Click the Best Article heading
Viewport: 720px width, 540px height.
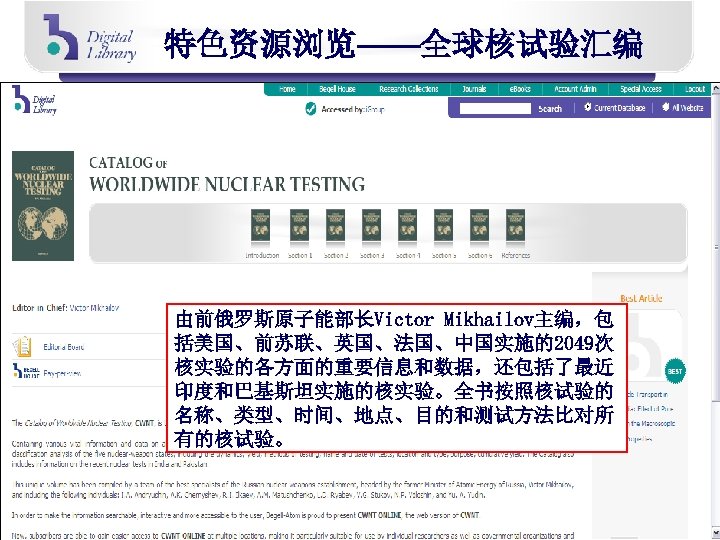(x=641, y=298)
